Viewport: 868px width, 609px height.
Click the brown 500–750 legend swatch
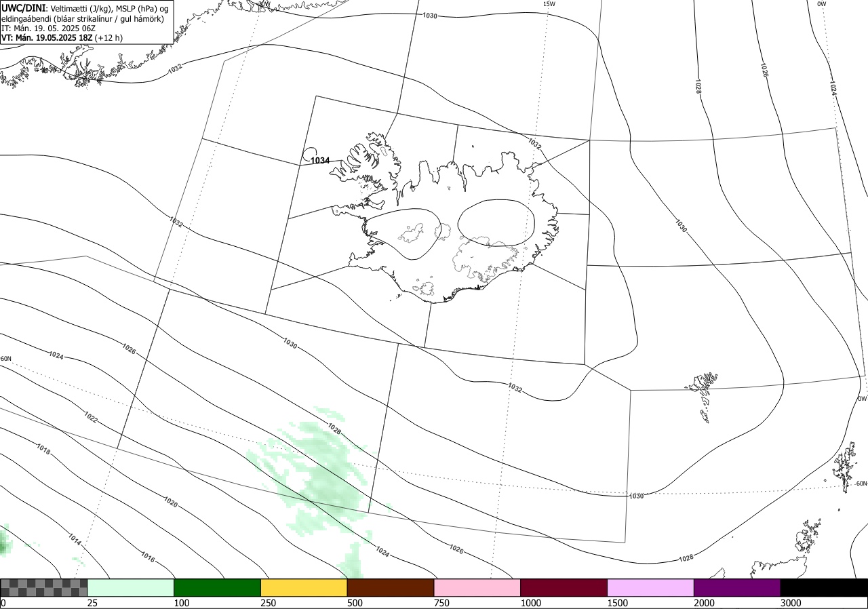(x=391, y=587)
